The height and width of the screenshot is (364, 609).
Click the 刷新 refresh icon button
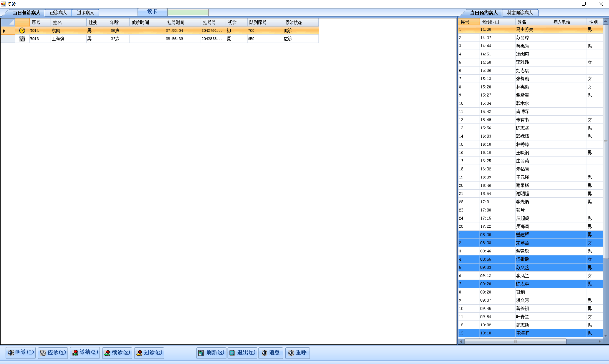[x=201, y=353]
